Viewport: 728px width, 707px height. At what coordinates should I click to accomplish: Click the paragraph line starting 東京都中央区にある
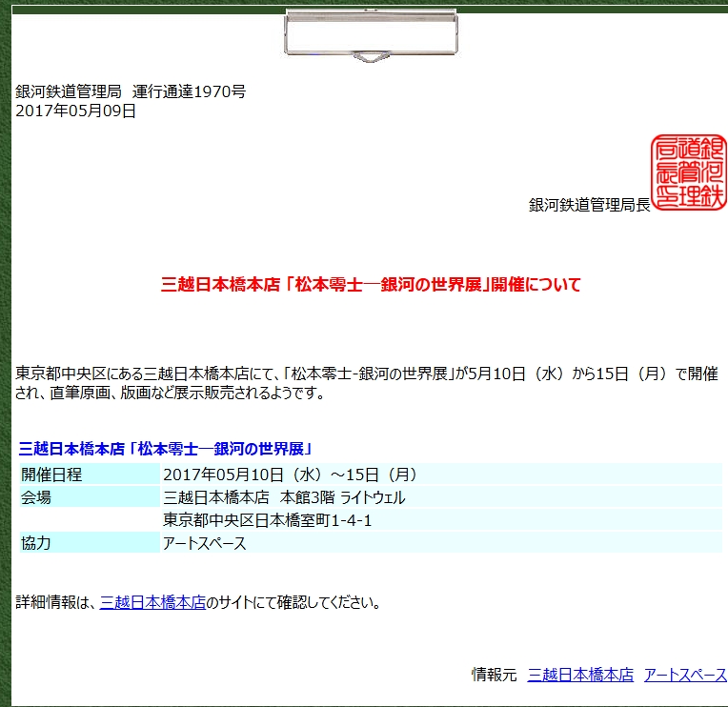pyautogui.click(x=367, y=374)
